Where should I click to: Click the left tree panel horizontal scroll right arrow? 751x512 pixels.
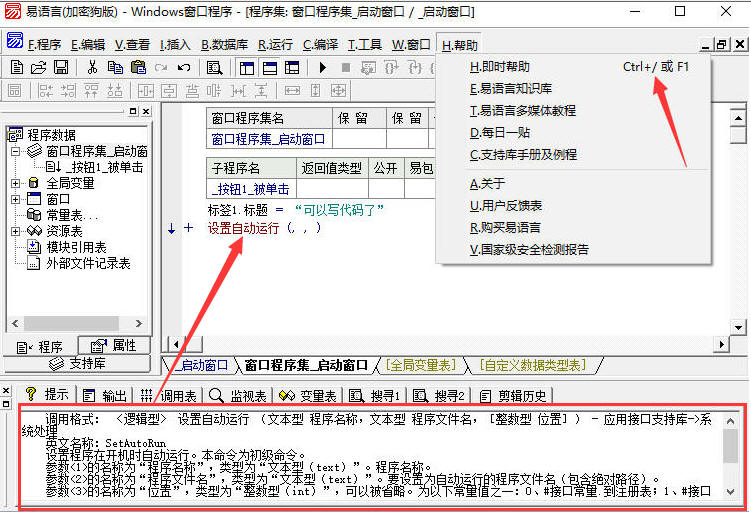pos(139,323)
